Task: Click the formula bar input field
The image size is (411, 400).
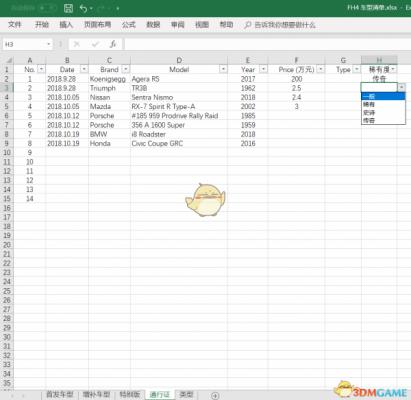Action: point(268,44)
